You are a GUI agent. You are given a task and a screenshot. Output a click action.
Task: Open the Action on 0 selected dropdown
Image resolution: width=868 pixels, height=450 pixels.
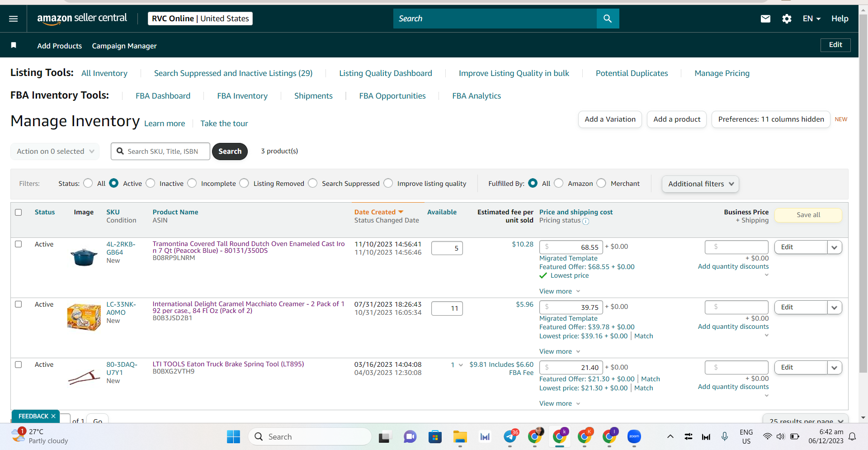(55, 152)
